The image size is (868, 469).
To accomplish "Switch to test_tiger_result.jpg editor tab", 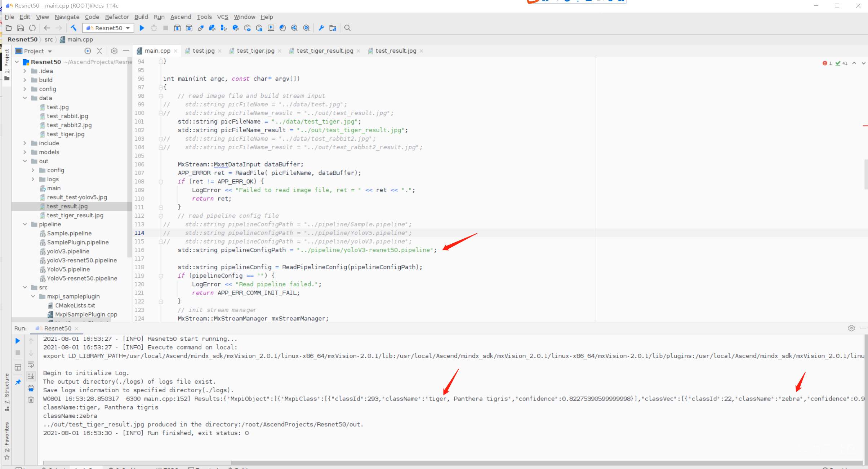I will (324, 51).
